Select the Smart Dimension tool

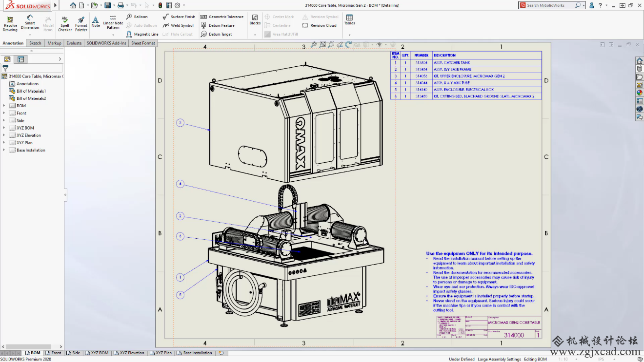30,22
